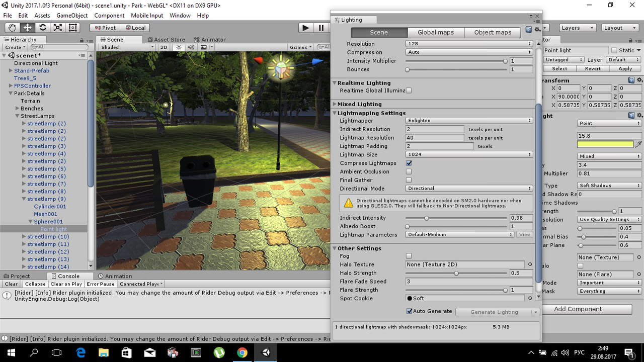Enable Final Gather checkbox
This screenshot has height=362, width=644.
409,180
